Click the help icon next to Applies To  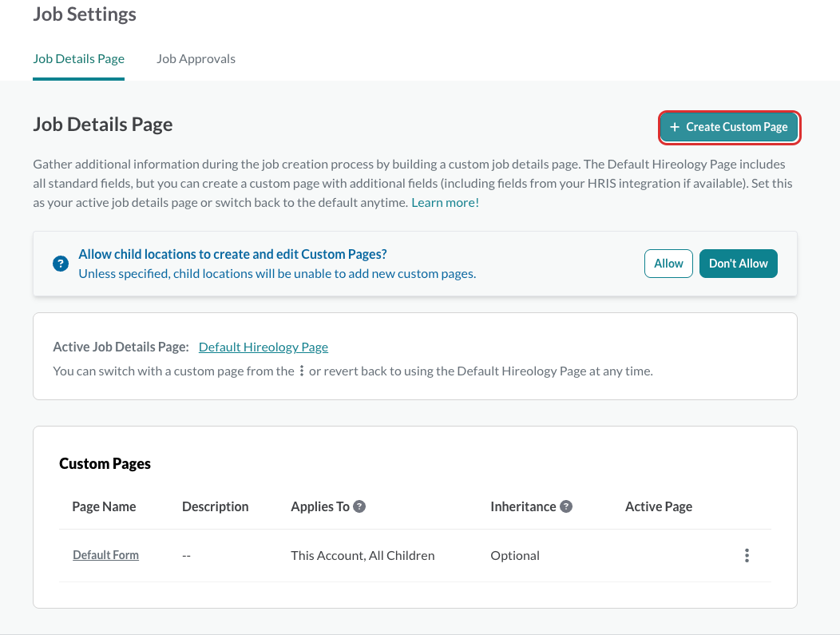[x=359, y=506]
